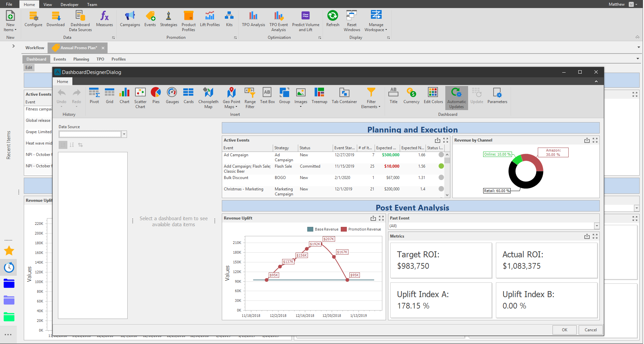Add a Cards item
The image size is (644, 344).
coord(188,96)
